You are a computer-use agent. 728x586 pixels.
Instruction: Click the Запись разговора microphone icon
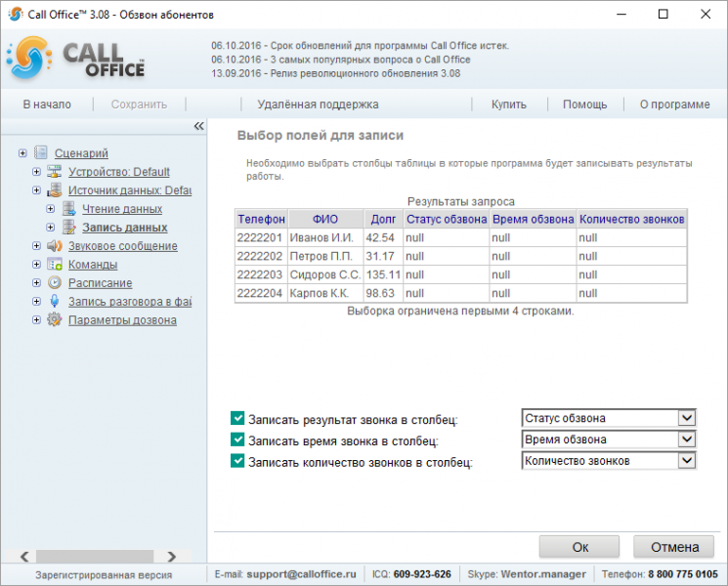point(55,302)
